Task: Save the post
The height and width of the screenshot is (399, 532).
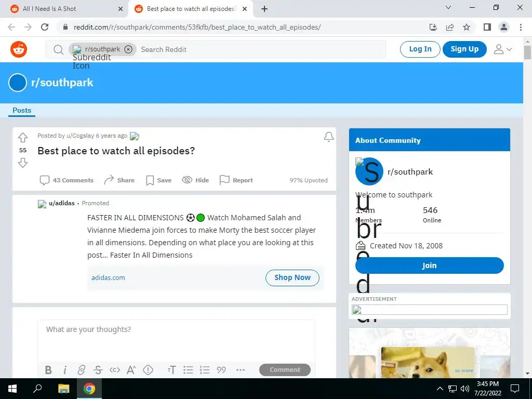Action: (x=158, y=180)
